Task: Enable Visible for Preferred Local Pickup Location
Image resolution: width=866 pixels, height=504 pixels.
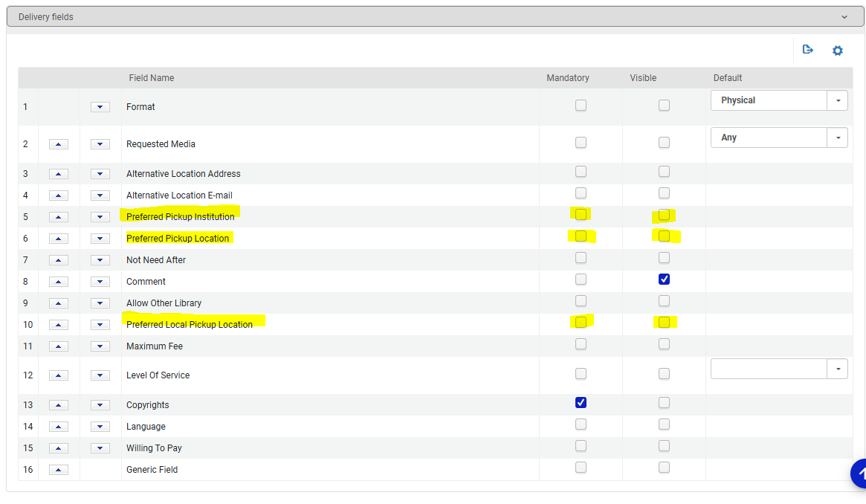Action: 664,322
